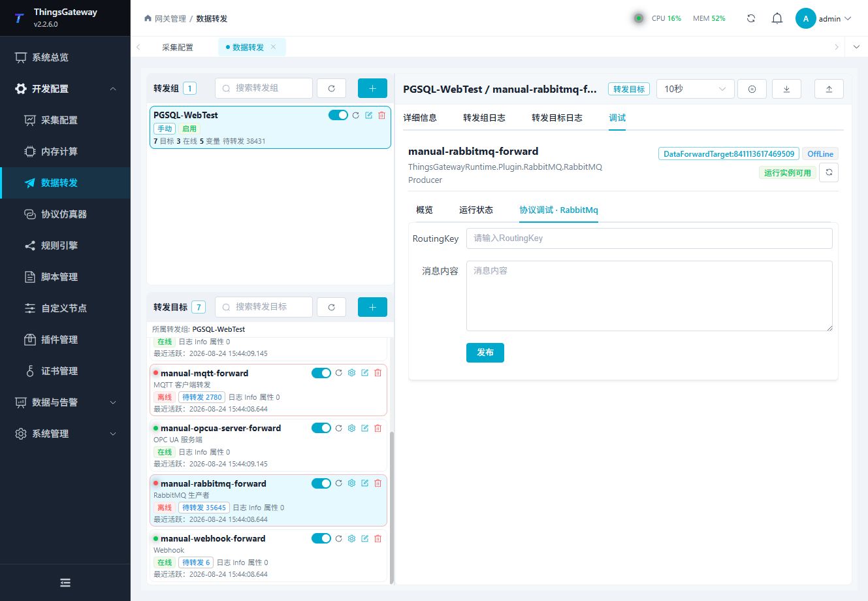Viewport: 868px width, 601px height.
Task: Edit manual-rabbitmq-forward target
Action: [x=364, y=483]
